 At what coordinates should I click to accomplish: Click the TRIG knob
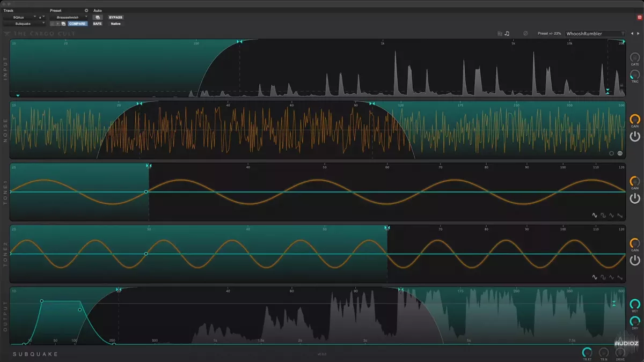tap(635, 75)
